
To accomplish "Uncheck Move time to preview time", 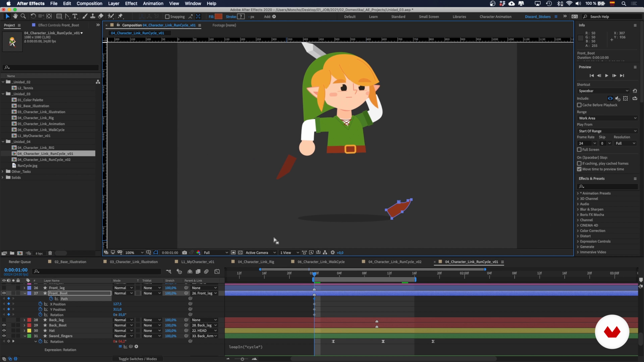I will click(x=579, y=169).
